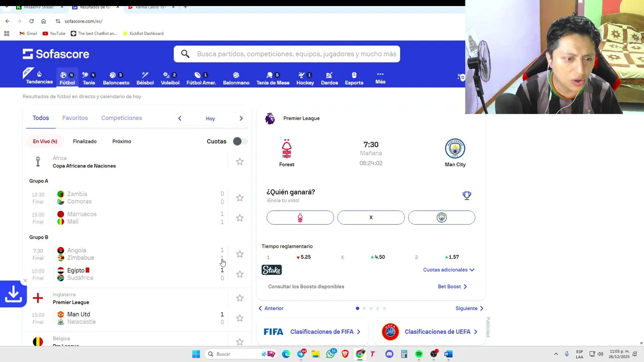Select the first carousel pagination dot
This screenshot has height=362, width=644.
pyautogui.click(x=357, y=308)
